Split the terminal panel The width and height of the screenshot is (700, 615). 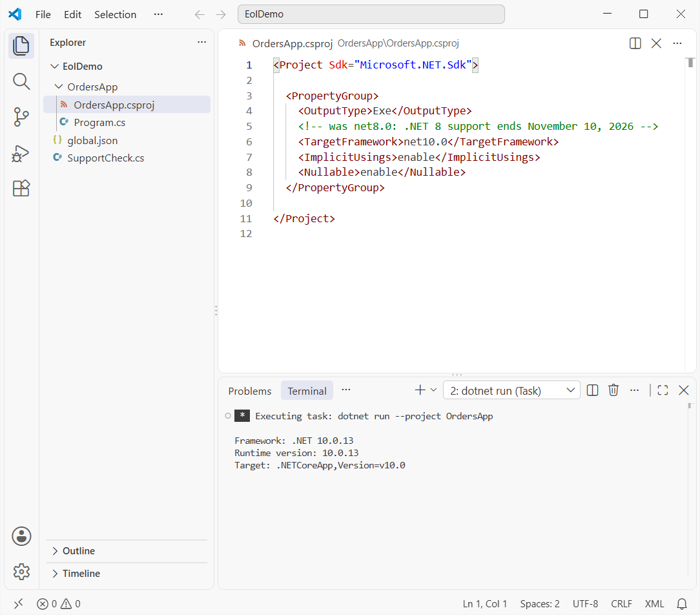pos(592,390)
